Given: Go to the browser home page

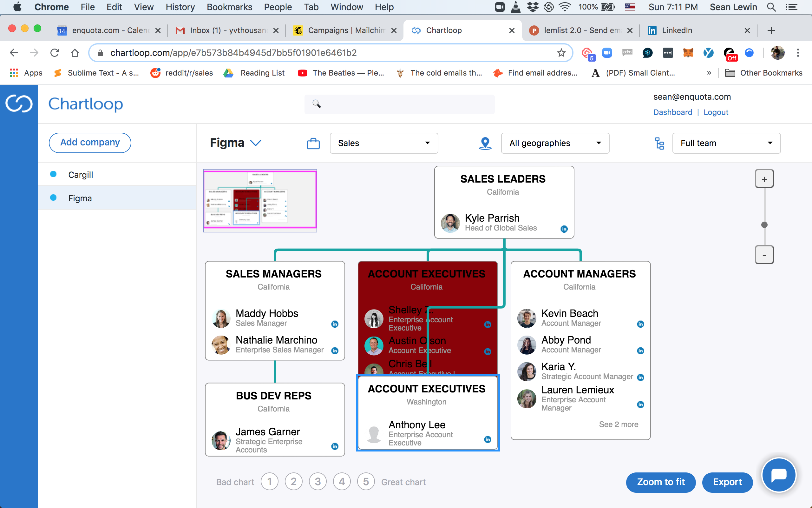Looking at the screenshot, I should click(75, 53).
